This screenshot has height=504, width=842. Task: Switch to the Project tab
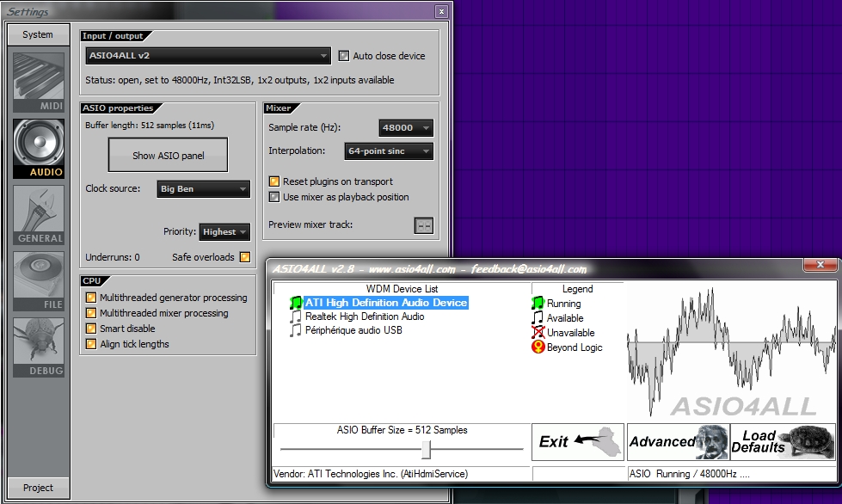point(38,488)
